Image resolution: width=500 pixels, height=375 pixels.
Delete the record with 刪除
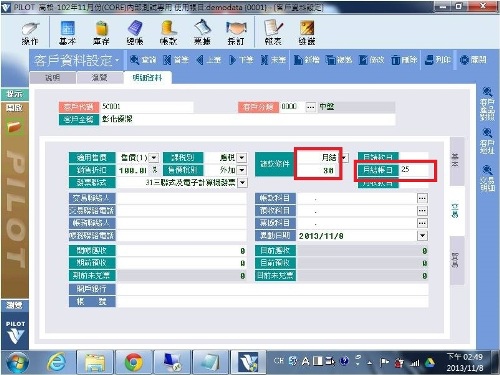(404, 60)
